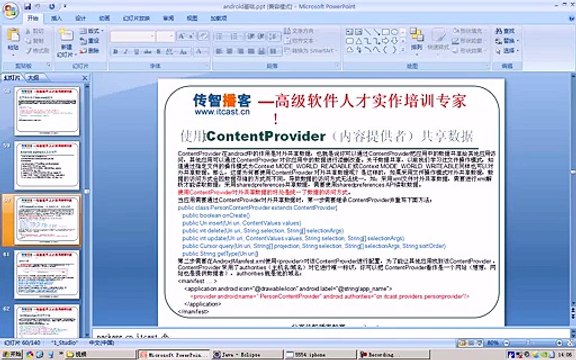Screen dimensions: 576x360
Task: Open 替换 (Replace) dropdown
Action: [507, 41]
